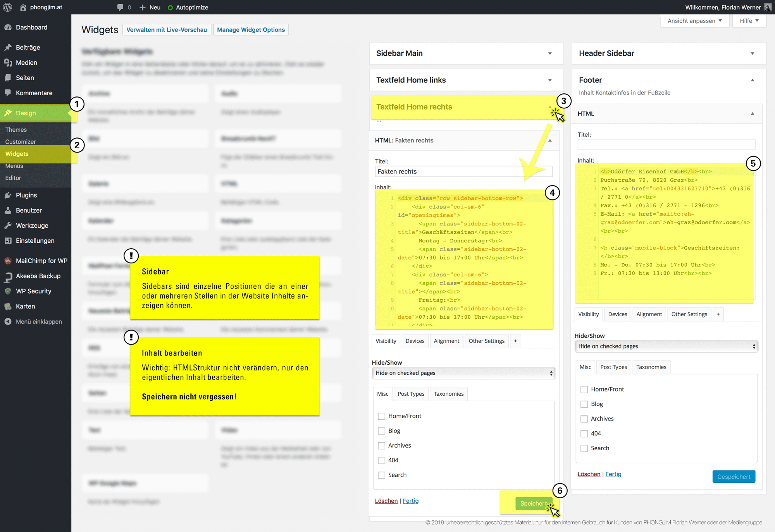Click the Seiten pages icon
The image size is (775, 532).
[8, 78]
